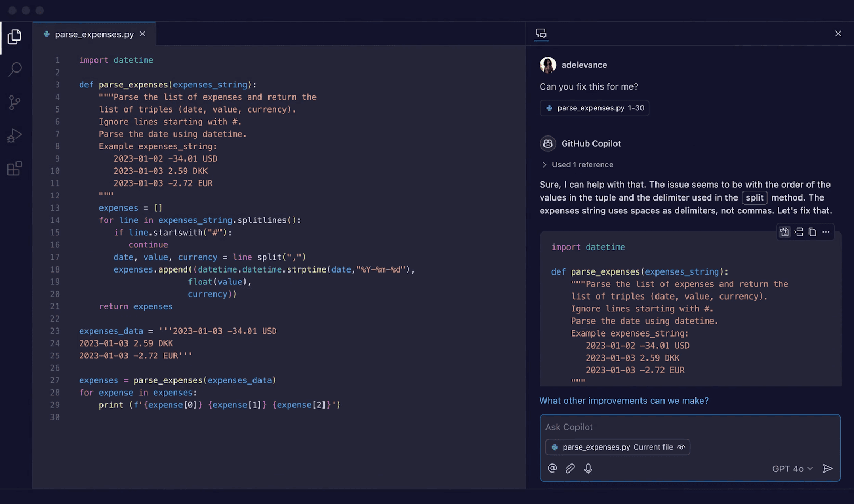The image size is (854, 504).
Task: Open the Explorer view in activity bar
Action: (x=15, y=37)
